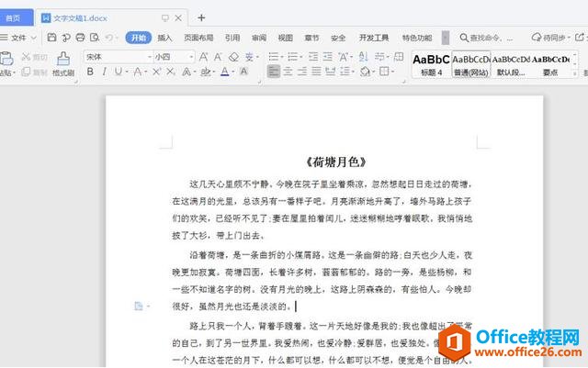Toggle italic formatting
The image size is (588, 368).
click(x=104, y=72)
